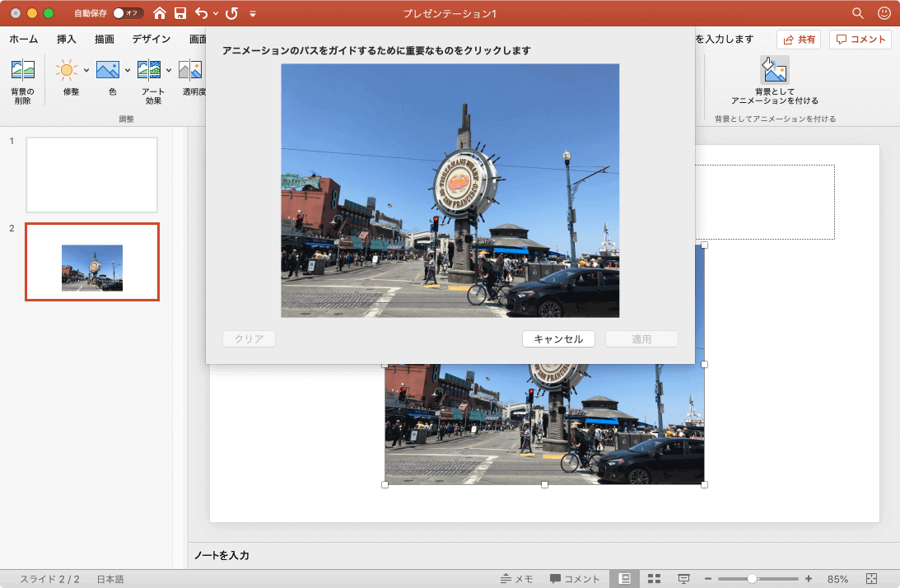Expand the アート効果 dropdown arrow
The height and width of the screenshot is (588, 900).
[x=169, y=71]
